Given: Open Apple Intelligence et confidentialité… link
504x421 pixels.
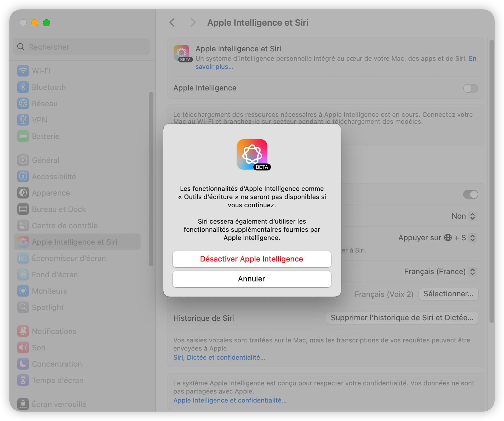Looking at the screenshot, I should pyautogui.click(x=230, y=400).
